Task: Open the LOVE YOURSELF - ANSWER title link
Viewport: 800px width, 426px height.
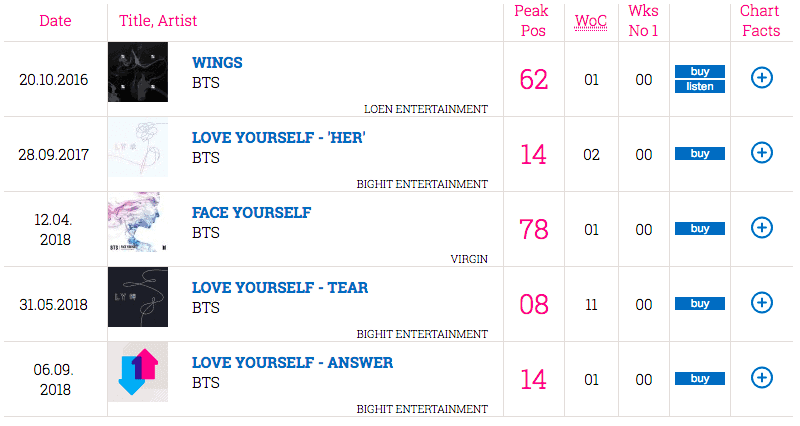Action: (x=292, y=362)
